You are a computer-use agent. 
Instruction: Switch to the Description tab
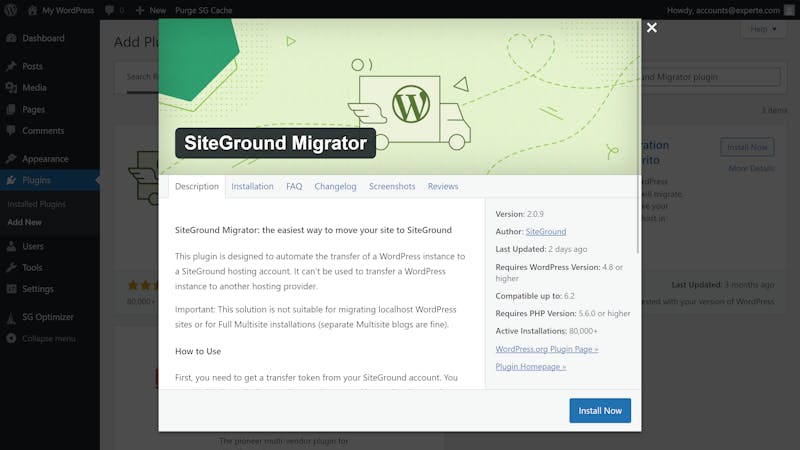pyautogui.click(x=197, y=186)
